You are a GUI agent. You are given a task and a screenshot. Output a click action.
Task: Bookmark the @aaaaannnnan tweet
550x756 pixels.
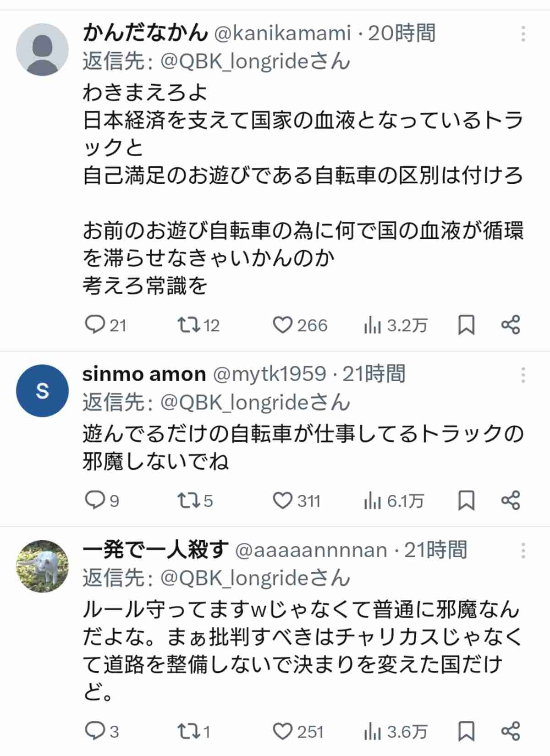coord(466,731)
